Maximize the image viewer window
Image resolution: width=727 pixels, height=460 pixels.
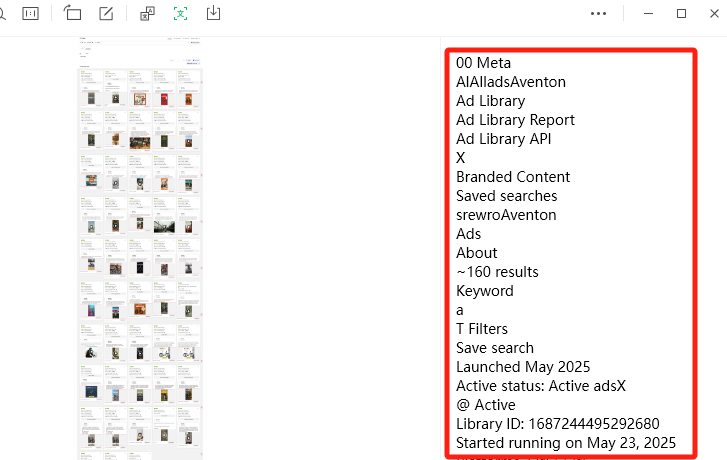[x=681, y=13]
